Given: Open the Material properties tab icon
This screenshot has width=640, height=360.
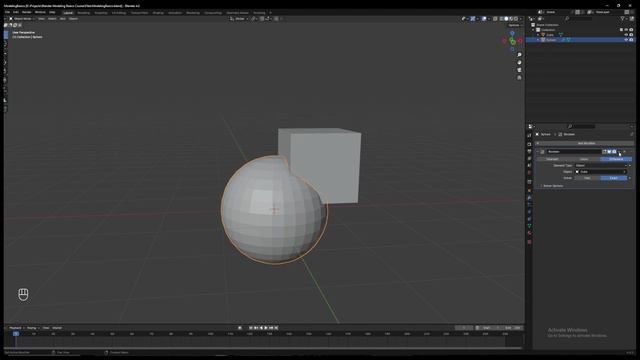Looking at the screenshot, I should pyautogui.click(x=529, y=233).
